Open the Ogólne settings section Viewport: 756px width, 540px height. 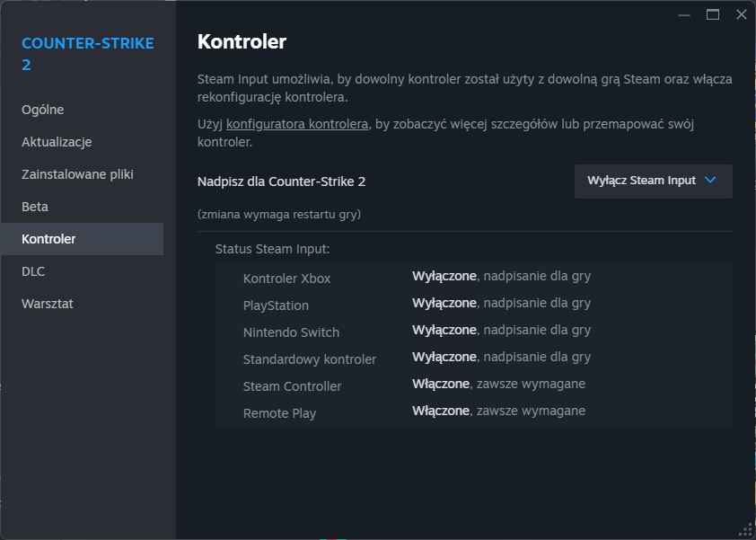pos(43,110)
